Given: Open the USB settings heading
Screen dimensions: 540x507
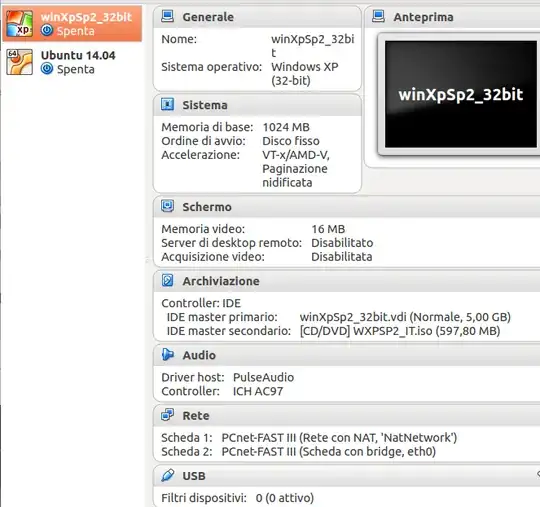Looking at the screenshot, I should pos(194,476).
